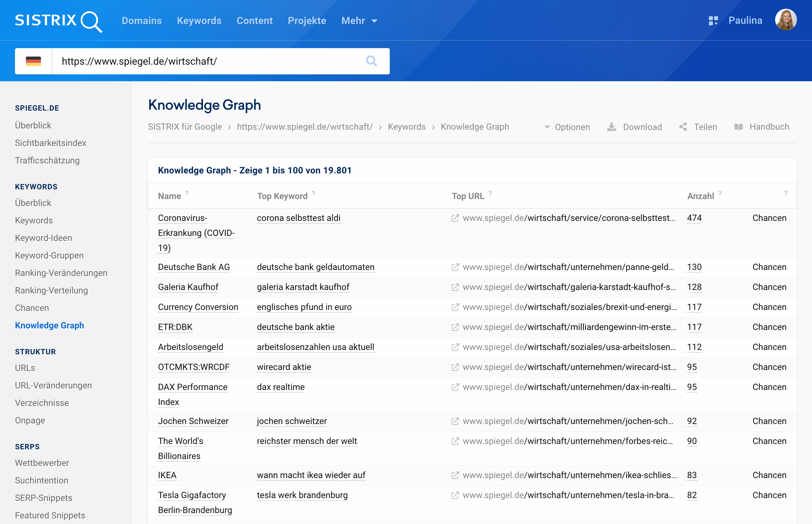Viewport: 812px width, 524px height.
Task: Click the corona selbsttest aldi keyword link
Action: pyautogui.click(x=299, y=217)
